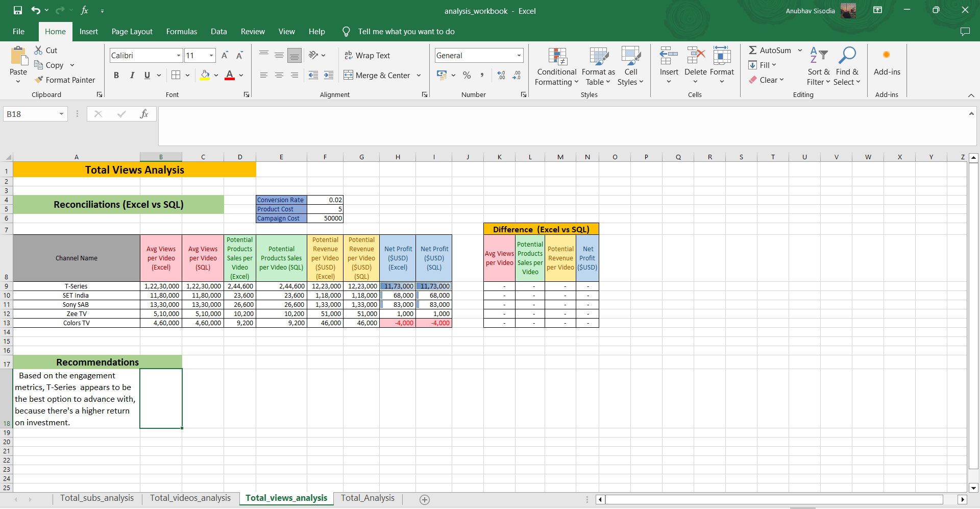980x509 pixels.
Task: Click the horizontal scrollbar
Action: coord(774,499)
